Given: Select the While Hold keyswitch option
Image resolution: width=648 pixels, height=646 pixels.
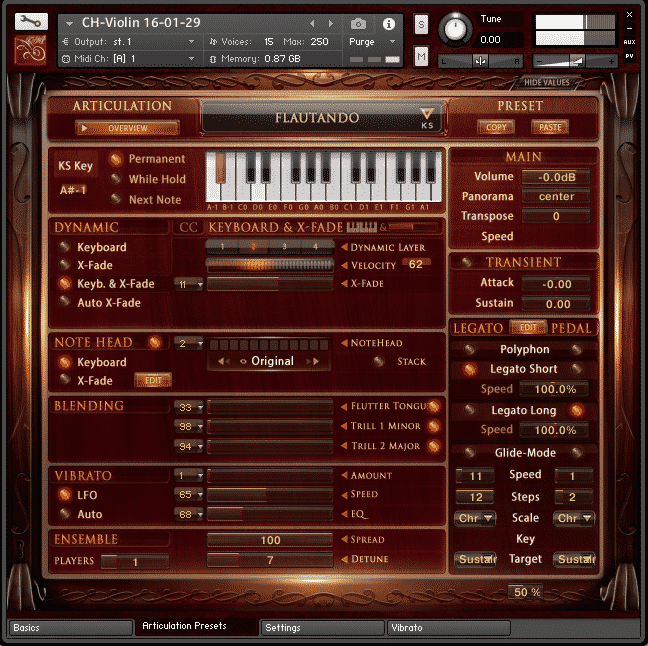Looking at the screenshot, I should coord(117,179).
